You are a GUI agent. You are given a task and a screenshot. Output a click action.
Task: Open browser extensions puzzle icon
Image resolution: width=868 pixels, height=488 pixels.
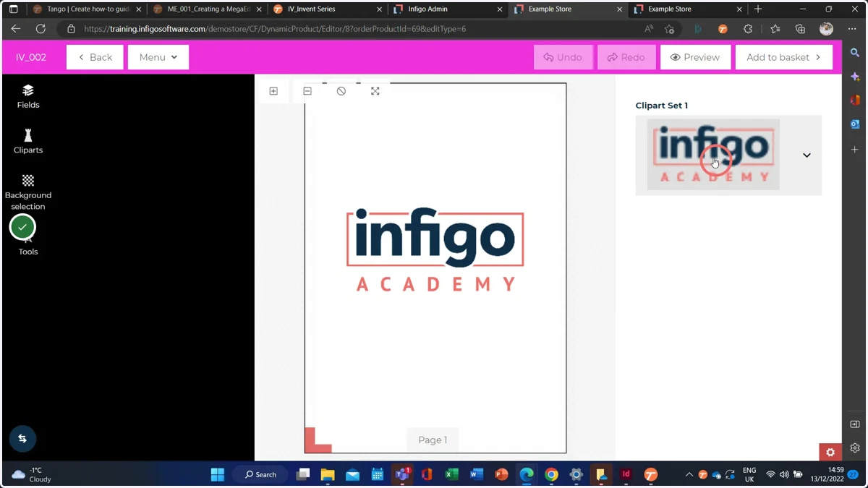click(x=748, y=29)
